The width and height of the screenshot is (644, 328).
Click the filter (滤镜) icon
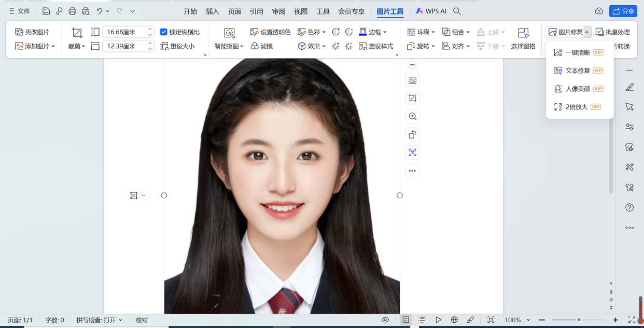pyautogui.click(x=255, y=46)
